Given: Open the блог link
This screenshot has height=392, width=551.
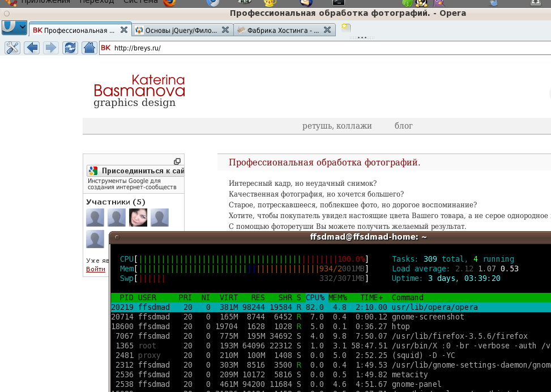Looking at the screenshot, I should (404, 126).
